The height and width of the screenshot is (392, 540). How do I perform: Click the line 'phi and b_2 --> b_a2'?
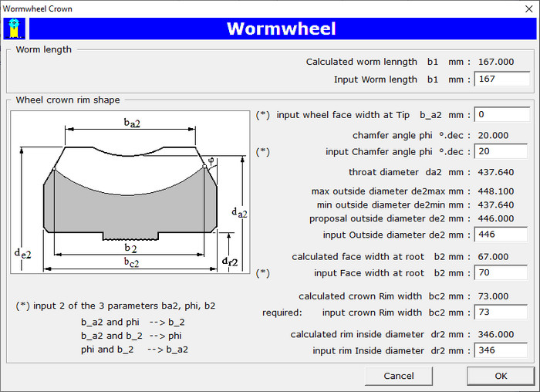(135, 350)
